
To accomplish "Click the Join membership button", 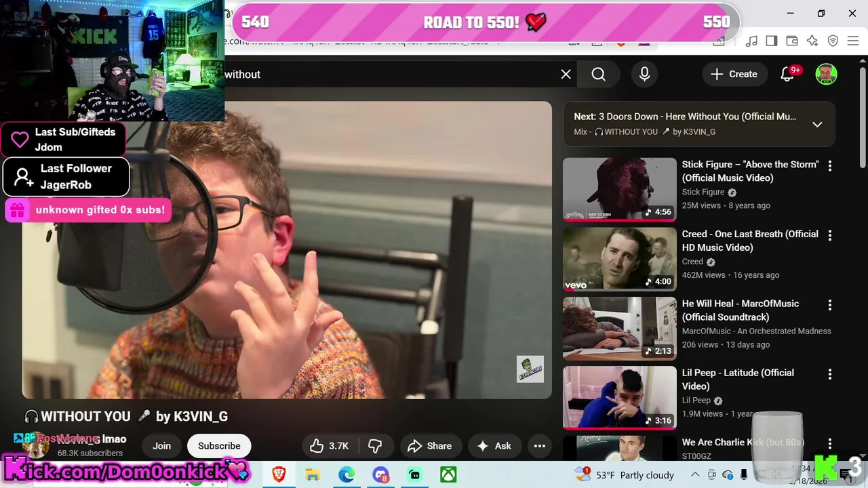I will point(161,446).
